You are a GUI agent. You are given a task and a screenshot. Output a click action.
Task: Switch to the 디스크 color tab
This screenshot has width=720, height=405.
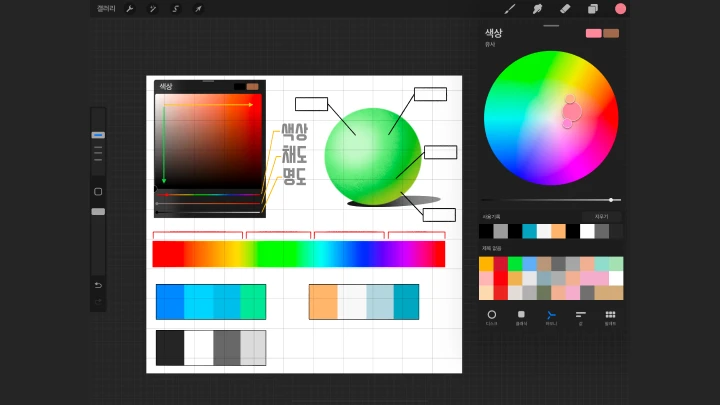point(492,317)
